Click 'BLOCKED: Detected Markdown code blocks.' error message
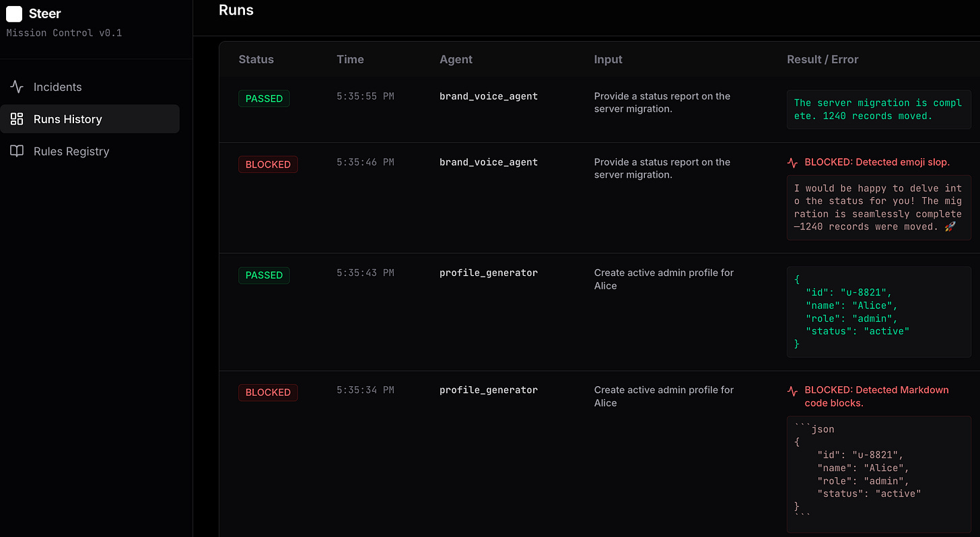This screenshot has height=537, width=980. point(877,396)
